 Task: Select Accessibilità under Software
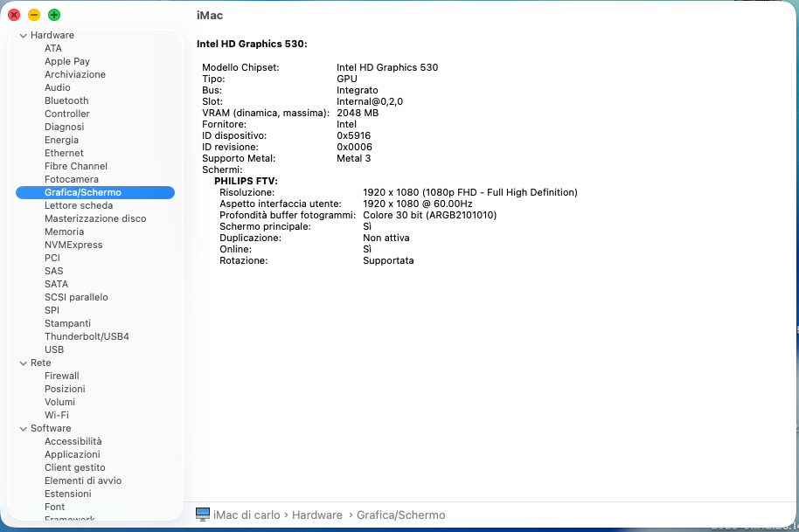(73, 441)
